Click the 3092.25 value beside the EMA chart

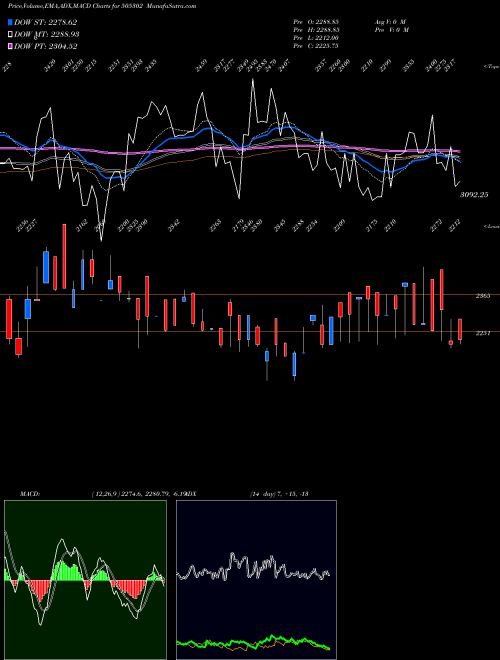(x=474, y=195)
